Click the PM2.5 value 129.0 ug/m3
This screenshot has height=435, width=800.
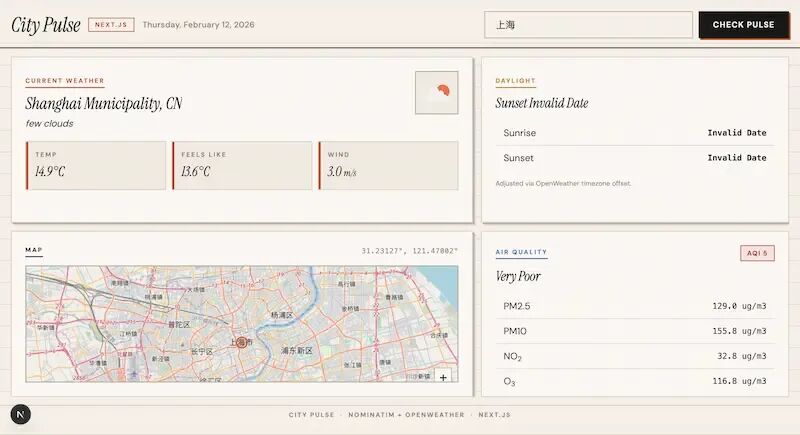point(739,306)
